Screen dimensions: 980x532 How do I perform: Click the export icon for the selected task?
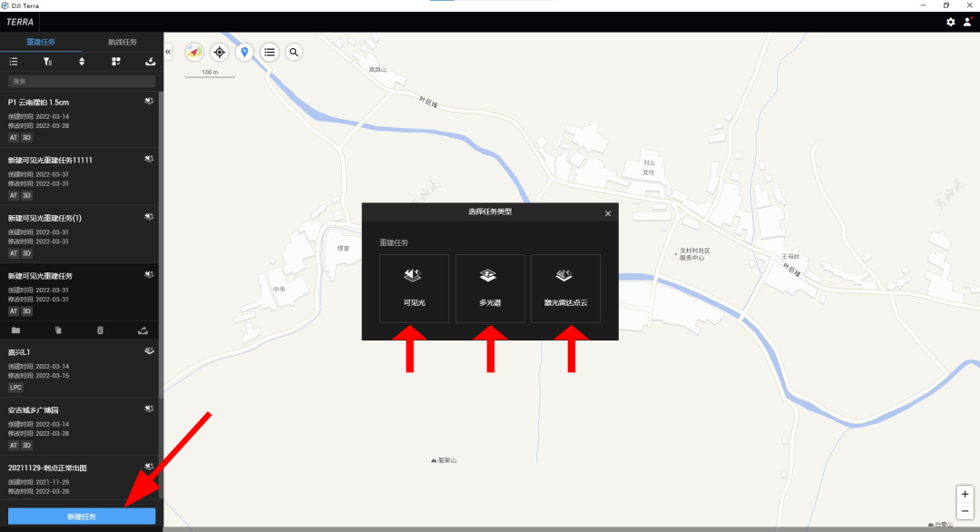(x=142, y=330)
